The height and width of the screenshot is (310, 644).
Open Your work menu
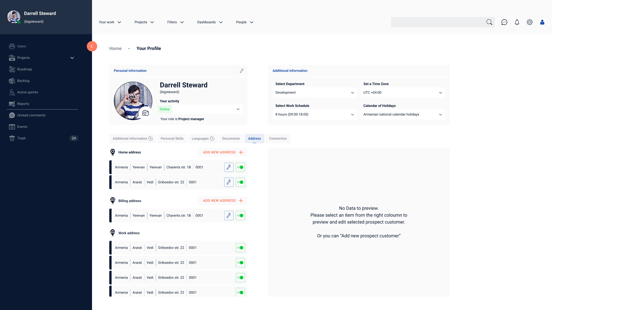110,22
